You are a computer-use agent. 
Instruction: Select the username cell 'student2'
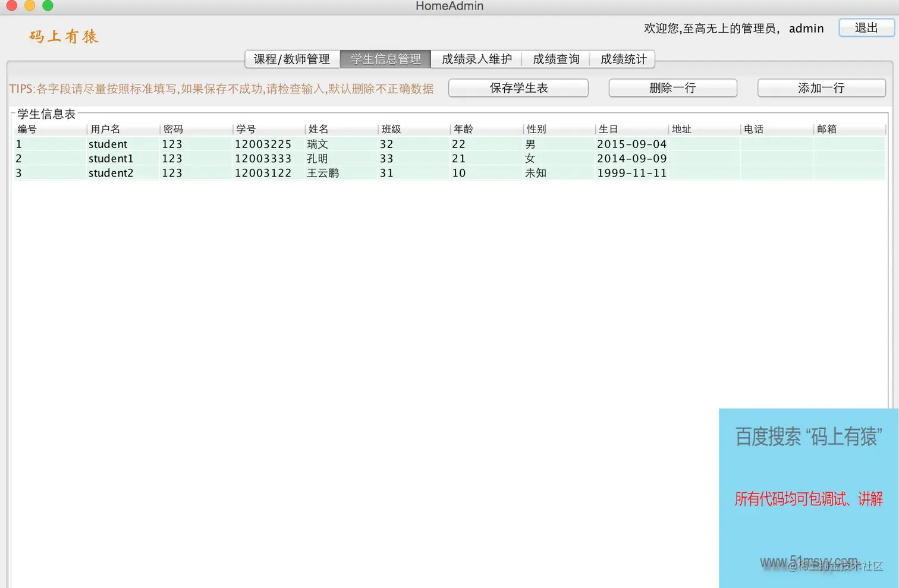click(x=123, y=173)
